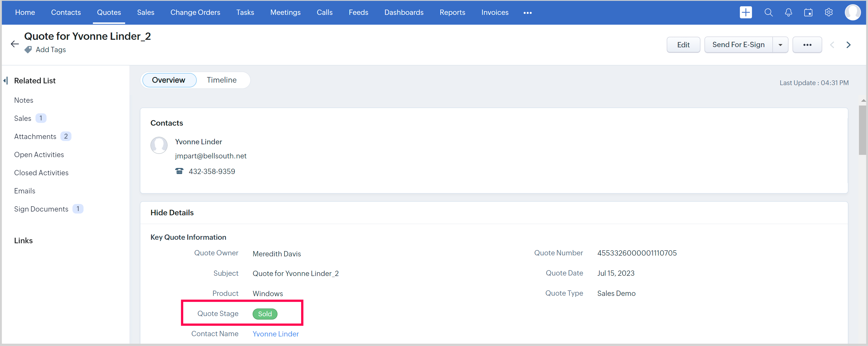Screen dimensions: 868x346
Task: Collapse the Hide Details section
Action: pyautogui.click(x=172, y=213)
